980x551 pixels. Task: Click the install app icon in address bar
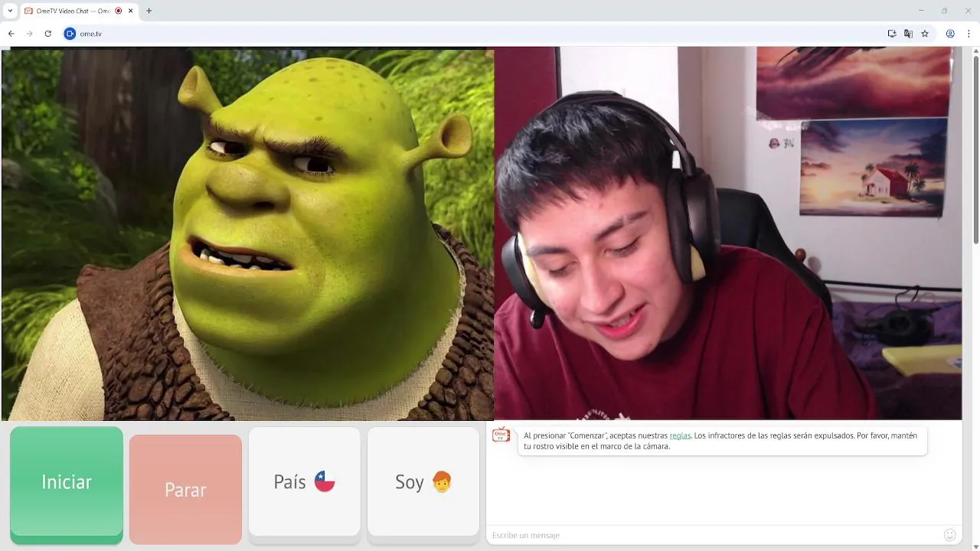pos(892,34)
